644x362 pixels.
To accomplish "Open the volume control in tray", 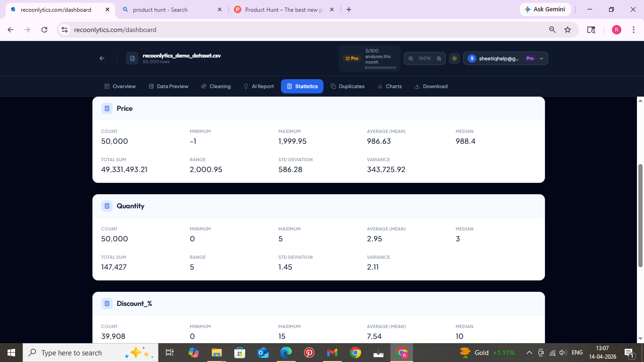I will pyautogui.click(x=563, y=353).
